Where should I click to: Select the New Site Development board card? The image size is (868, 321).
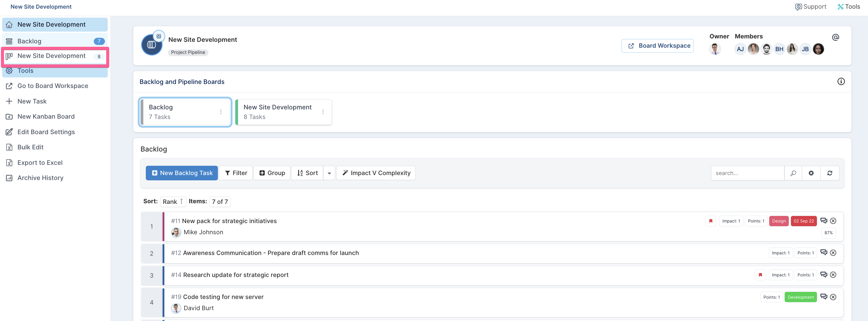point(283,112)
